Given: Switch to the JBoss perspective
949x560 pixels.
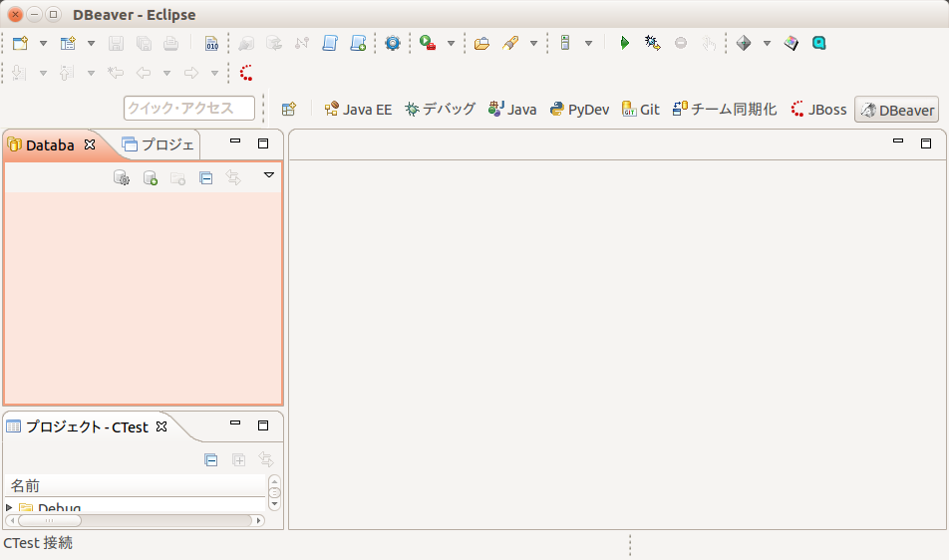Looking at the screenshot, I should 818,110.
